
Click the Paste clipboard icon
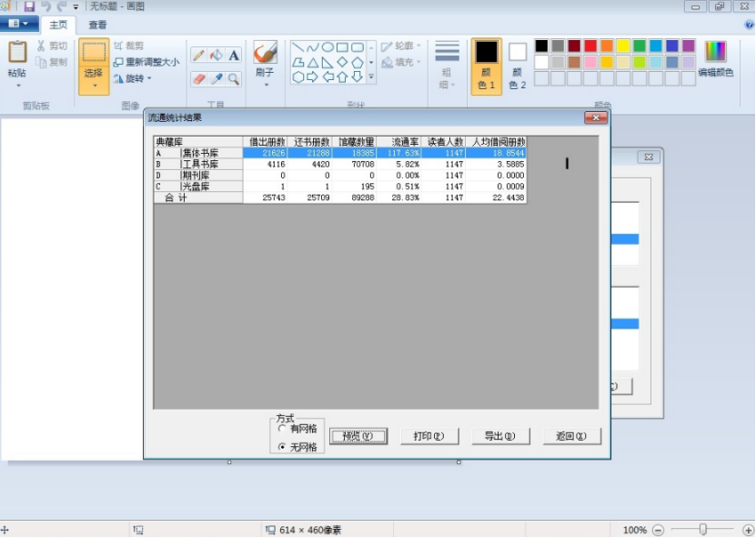(17, 53)
